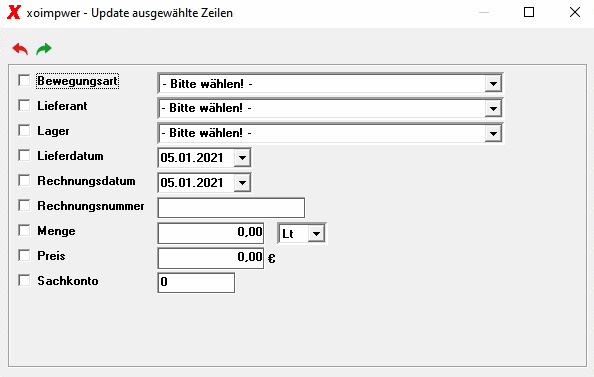Tick the Lieferant checkbox

pyautogui.click(x=24, y=105)
